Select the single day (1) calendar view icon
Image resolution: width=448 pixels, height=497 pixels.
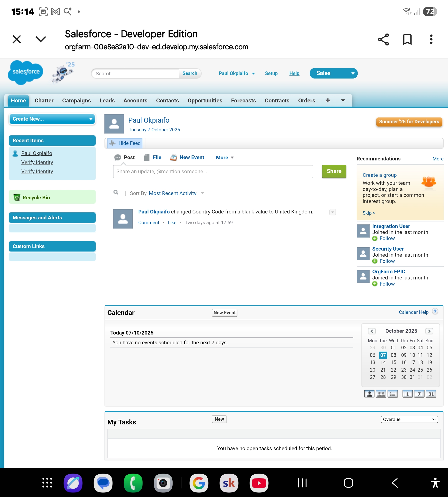[408, 394]
